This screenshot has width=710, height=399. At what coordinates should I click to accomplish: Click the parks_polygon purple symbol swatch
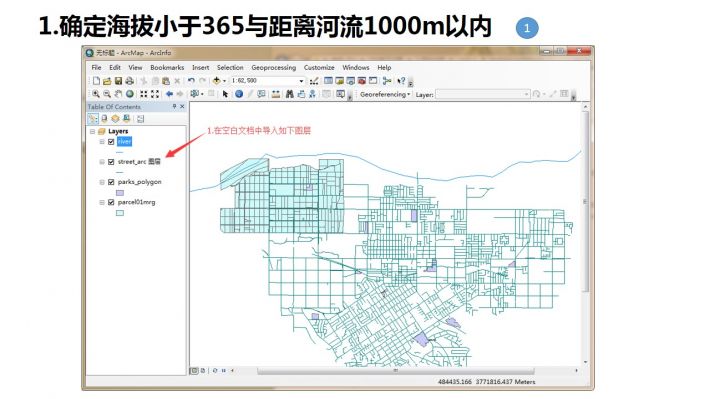coord(120,193)
